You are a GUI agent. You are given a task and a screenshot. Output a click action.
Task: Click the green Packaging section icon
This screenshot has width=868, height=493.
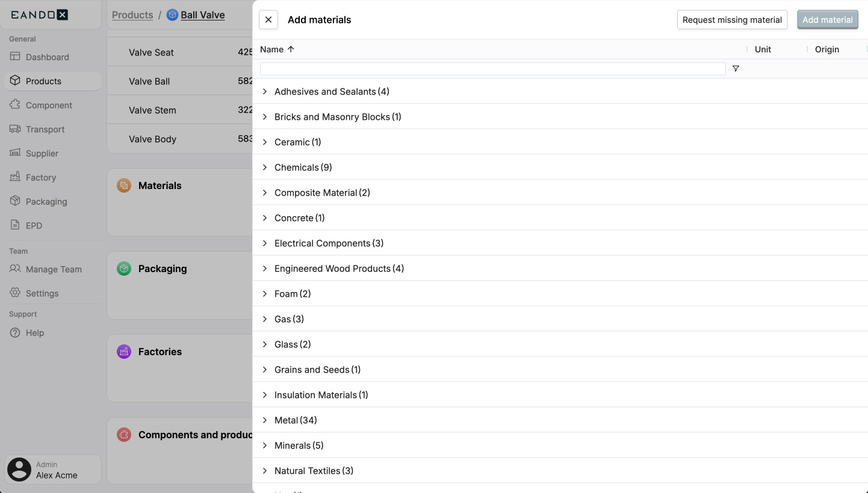tap(124, 268)
